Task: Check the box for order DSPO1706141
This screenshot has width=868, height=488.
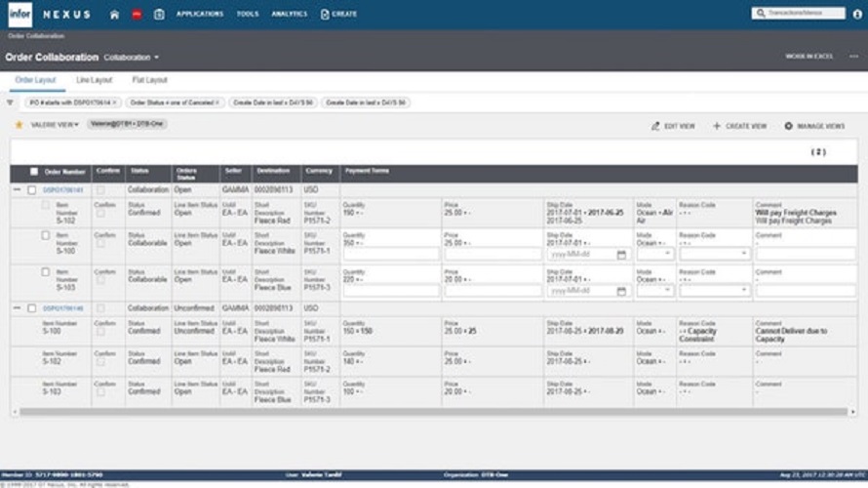Action: coord(32,189)
